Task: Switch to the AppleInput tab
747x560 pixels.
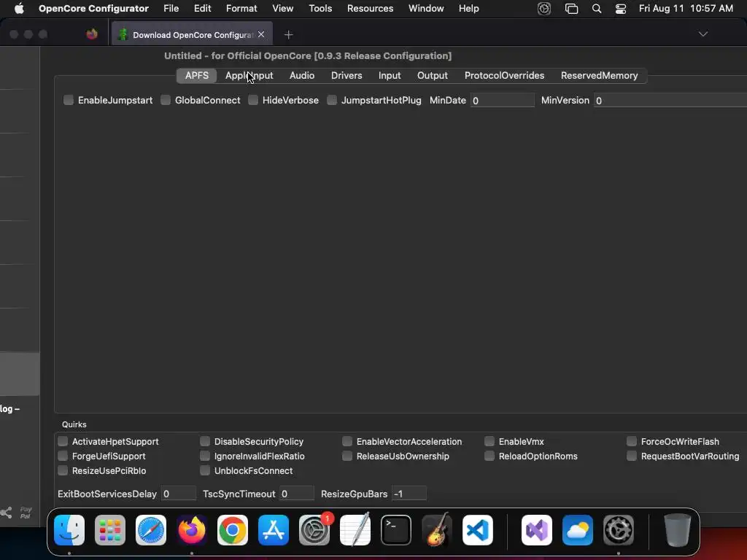Action: (249, 75)
